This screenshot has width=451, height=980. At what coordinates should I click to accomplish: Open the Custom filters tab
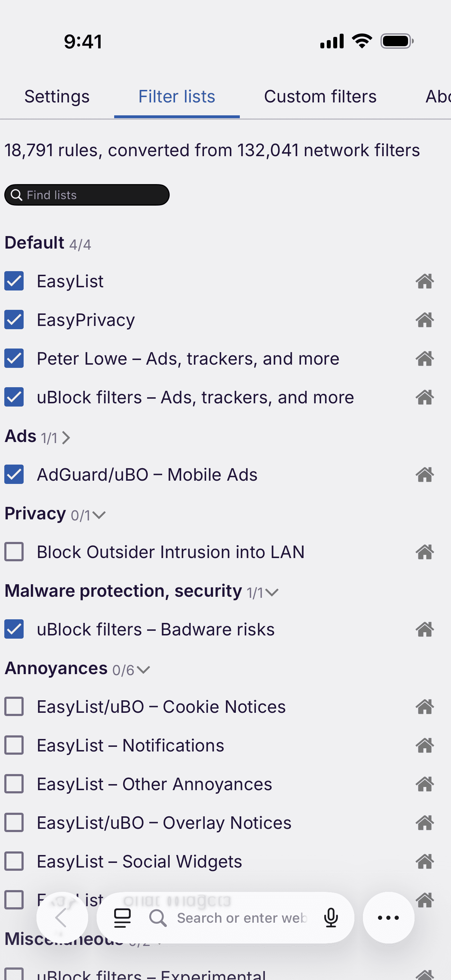(x=320, y=96)
